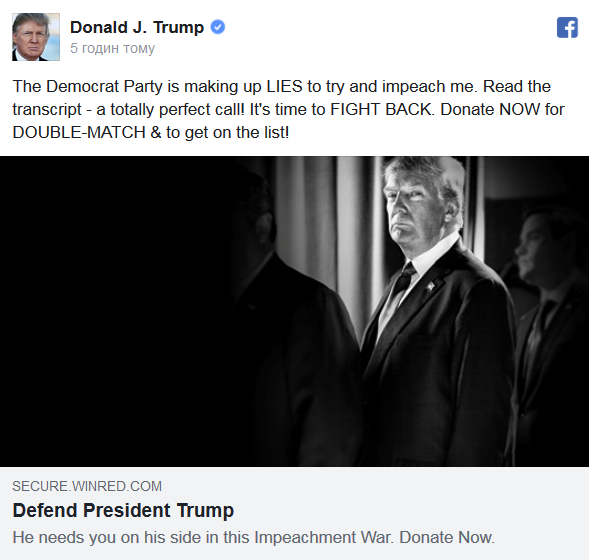Open the Donald J. Trump page name
The height and width of the screenshot is (560, 589).
[137, 27]
